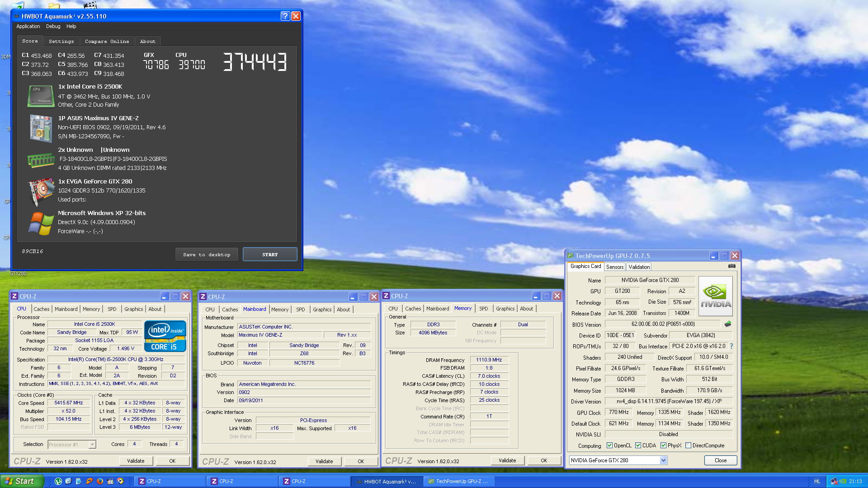Toggle the OpenCL checkbox in GPU-Z

609,446
